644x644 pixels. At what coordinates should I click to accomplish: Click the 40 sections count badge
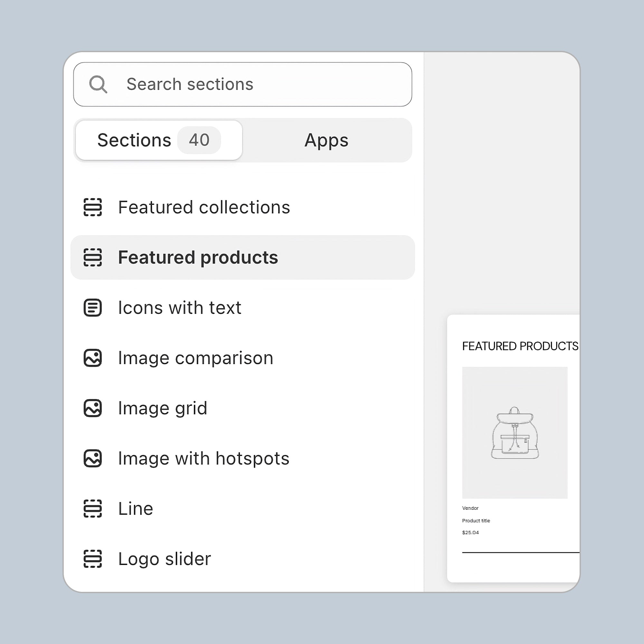(199, 140)
